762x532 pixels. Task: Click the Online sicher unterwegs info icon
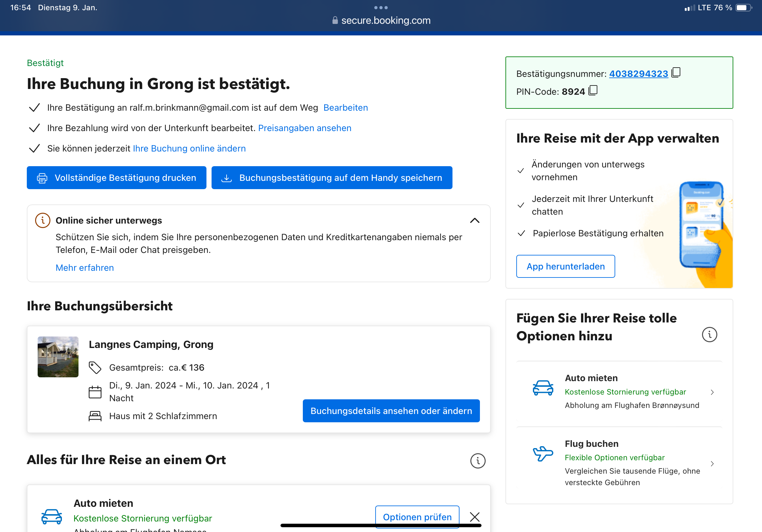(x=43, y=221)
